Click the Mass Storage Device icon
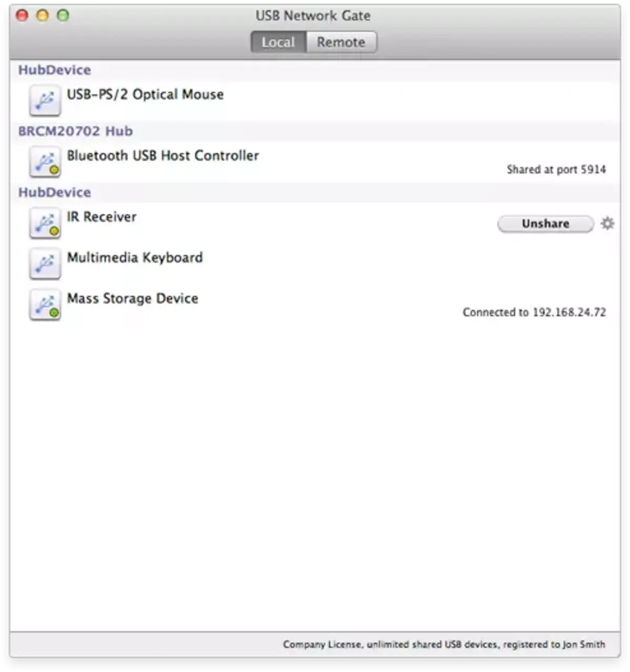 (x=45, y=304)
